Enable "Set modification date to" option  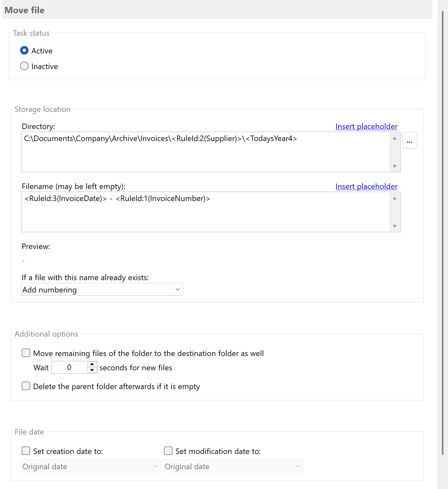168,451
